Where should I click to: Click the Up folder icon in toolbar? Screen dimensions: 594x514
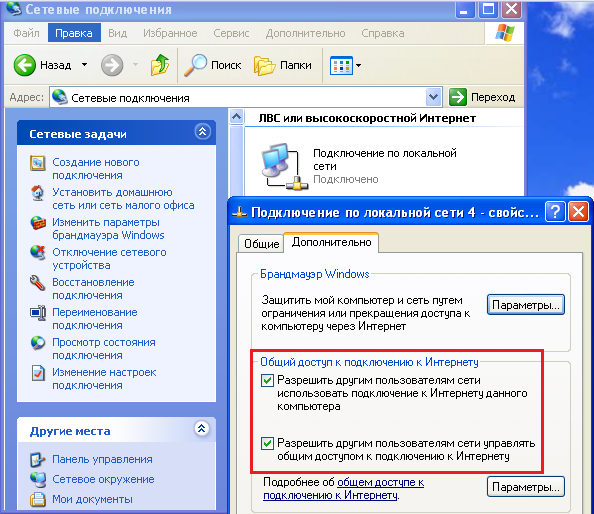click(160, 65)
